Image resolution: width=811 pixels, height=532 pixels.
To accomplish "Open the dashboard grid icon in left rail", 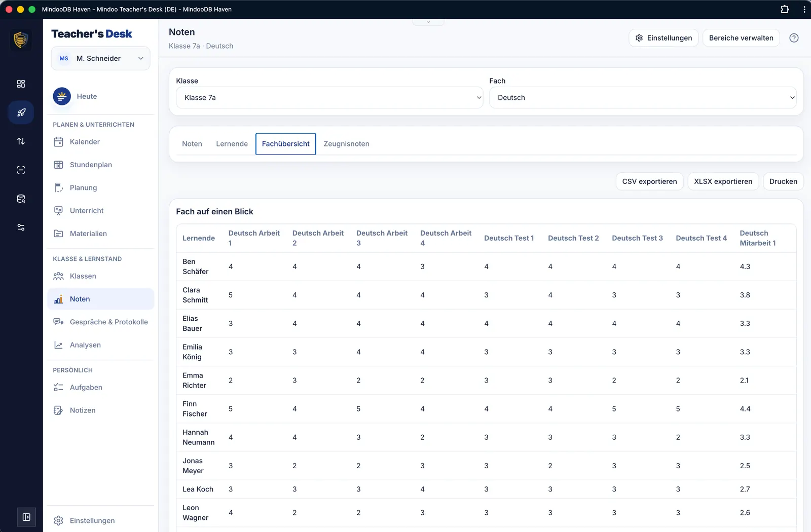I will (21, 84).
